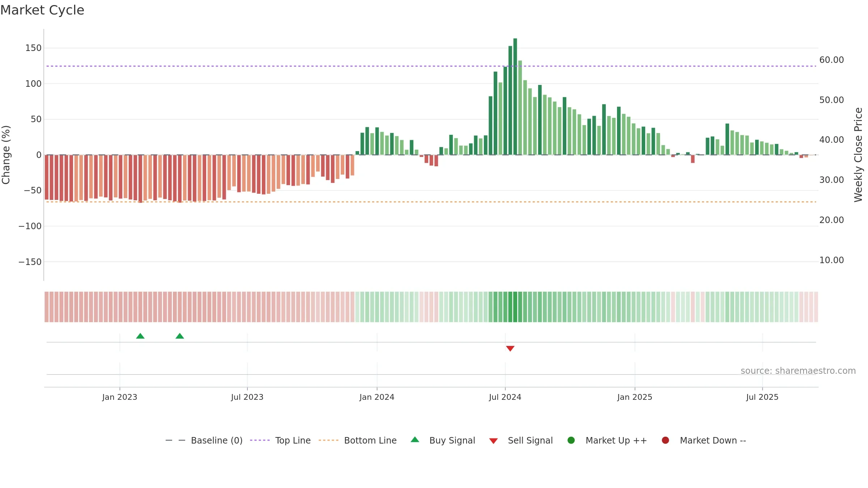This screenshot has height=488, width=868.
Task: Click the 60.00 price axis label
Action: tap(831, 60)
